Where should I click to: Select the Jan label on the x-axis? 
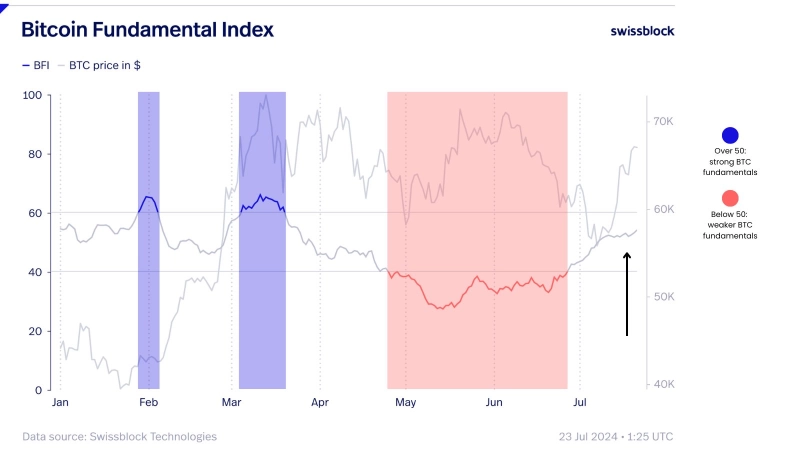(x=61, y=402)
